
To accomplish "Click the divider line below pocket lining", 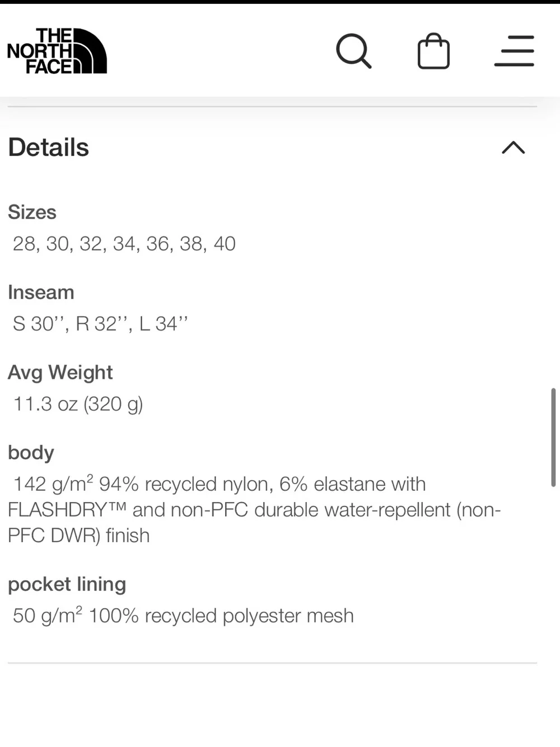I will (x=272, y=663).
